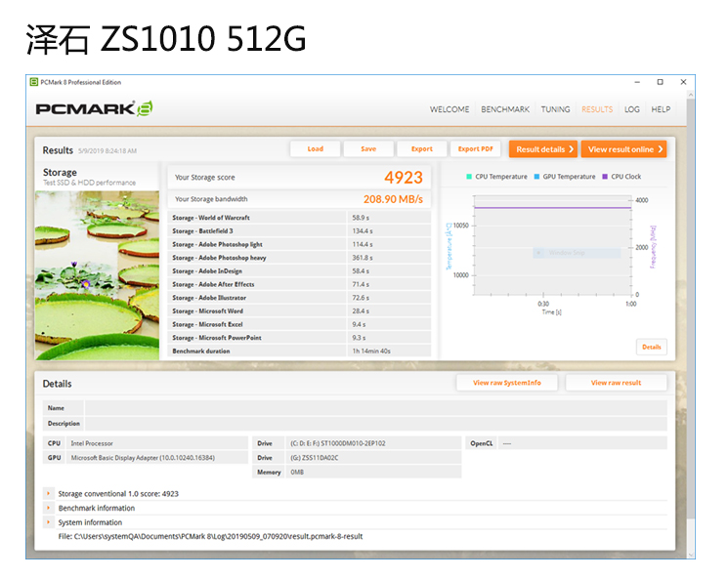728x579 pixels.
Task: Open the WELCOME tab
Action: click(x=449, y=109)
